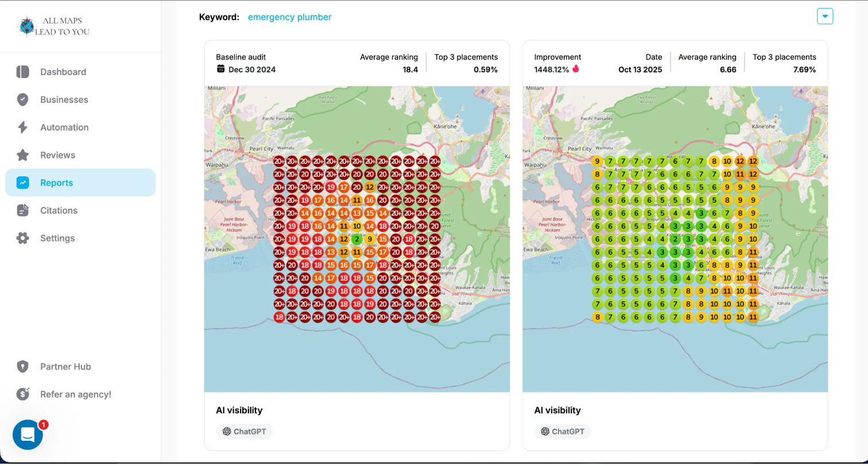Click the emergency plumber keyword link
This screenshot has width=868, height=466.
(x=289, y=17)
